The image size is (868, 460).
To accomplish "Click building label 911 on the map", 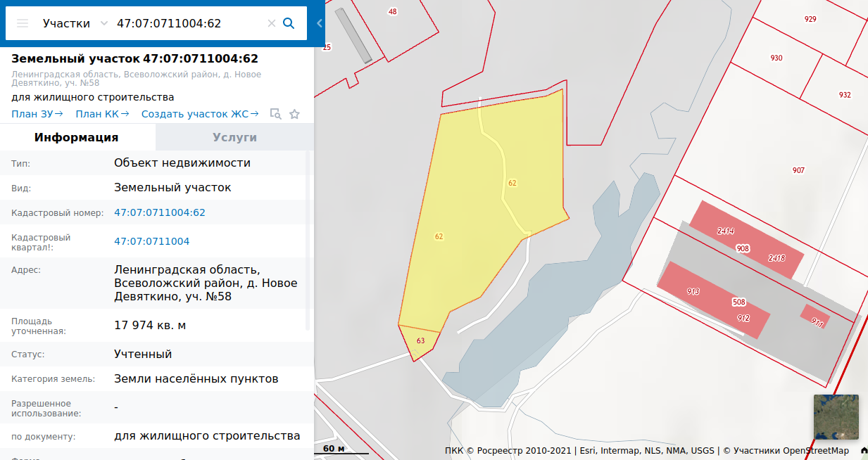I will (x=817, y=323).
